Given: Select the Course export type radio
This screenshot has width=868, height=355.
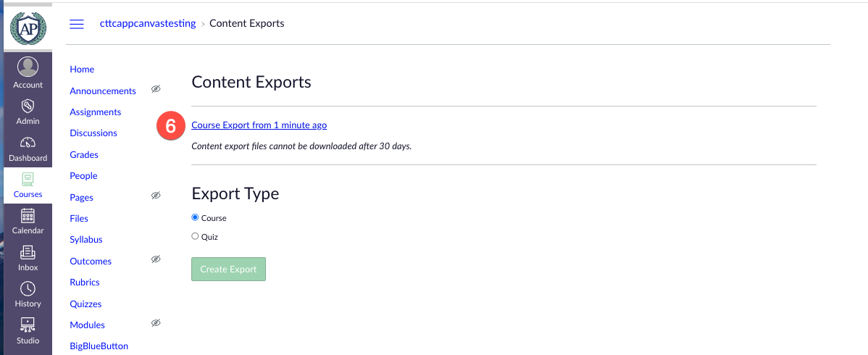Looking at the screenshot, I should click(x=195, y=217).
